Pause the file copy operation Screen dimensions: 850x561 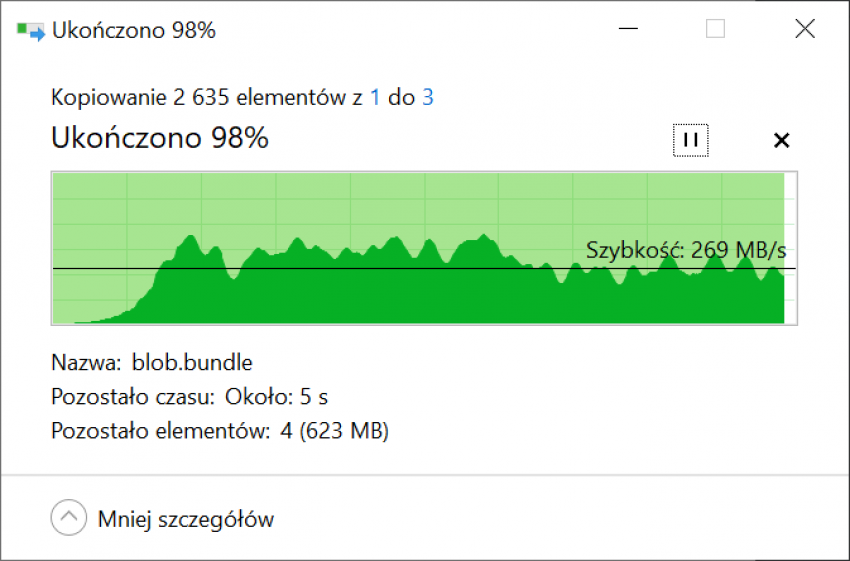pyautogui.click(x=690, y=140)
